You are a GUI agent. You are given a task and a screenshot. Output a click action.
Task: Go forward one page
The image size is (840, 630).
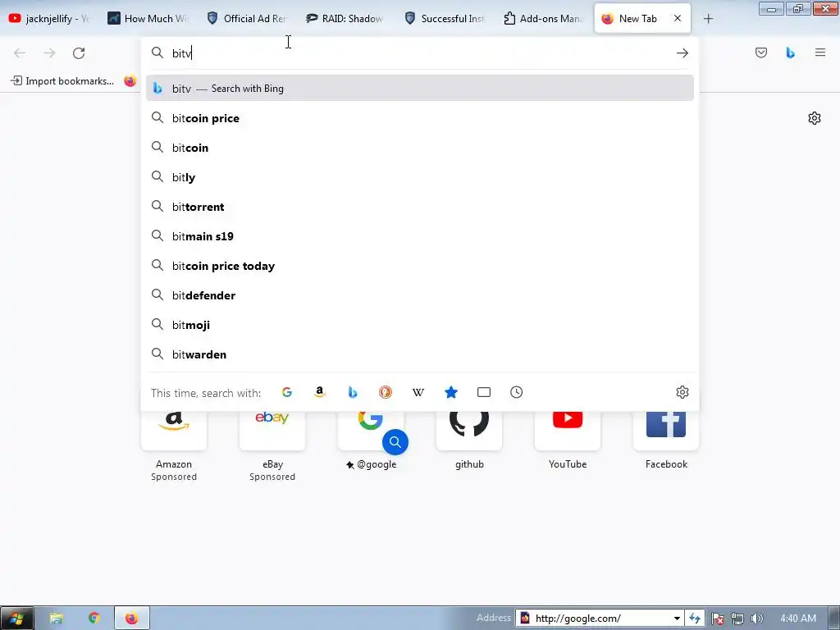[49, 53]
